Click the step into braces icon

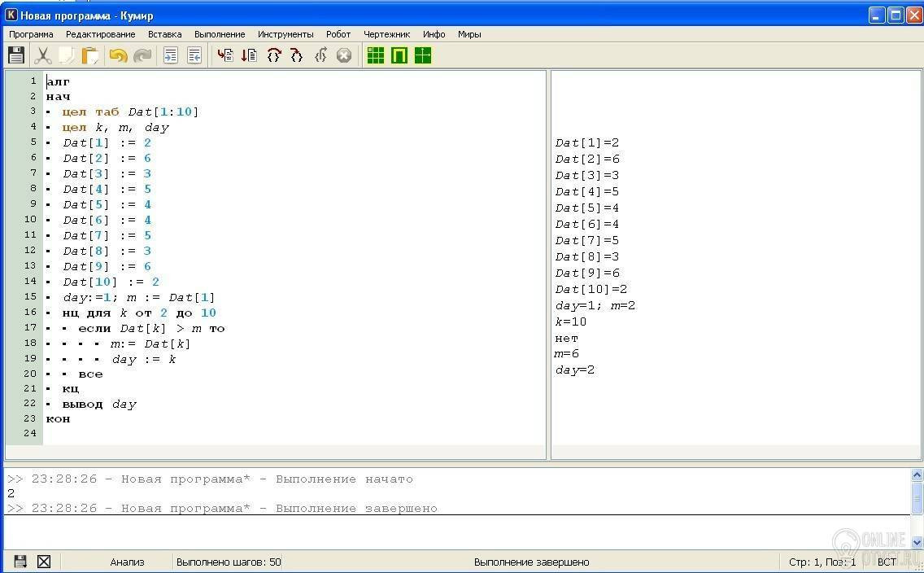click(296, 55)
